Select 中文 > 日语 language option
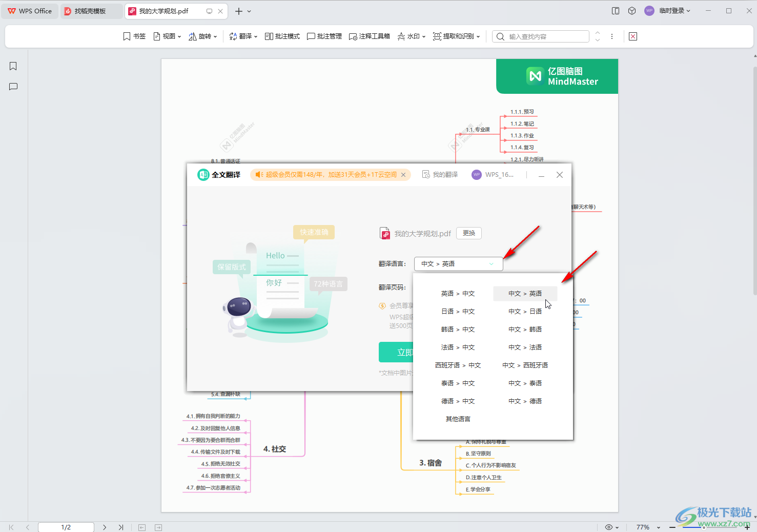This screenshot has width=757, height=532. [525, 312]
